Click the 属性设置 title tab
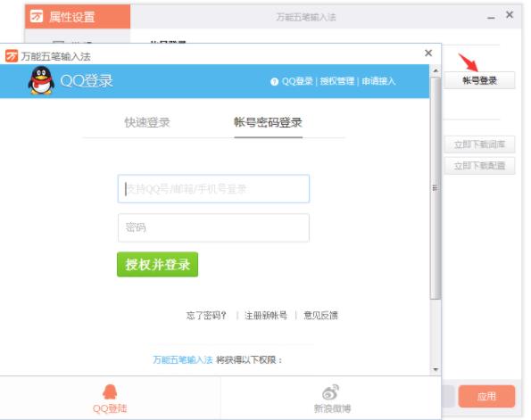Image resolution: width=531 pixels, height=420 pixels. (78, 16)
